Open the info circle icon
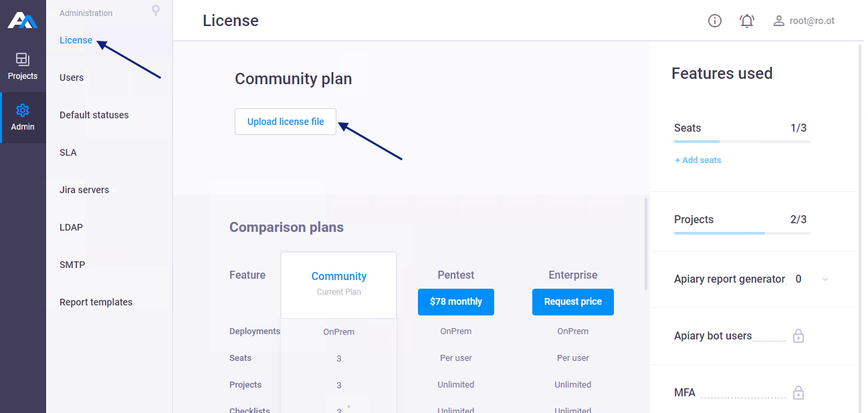The height and width of the screenshot is (413, 868). [x=715, y=21]
